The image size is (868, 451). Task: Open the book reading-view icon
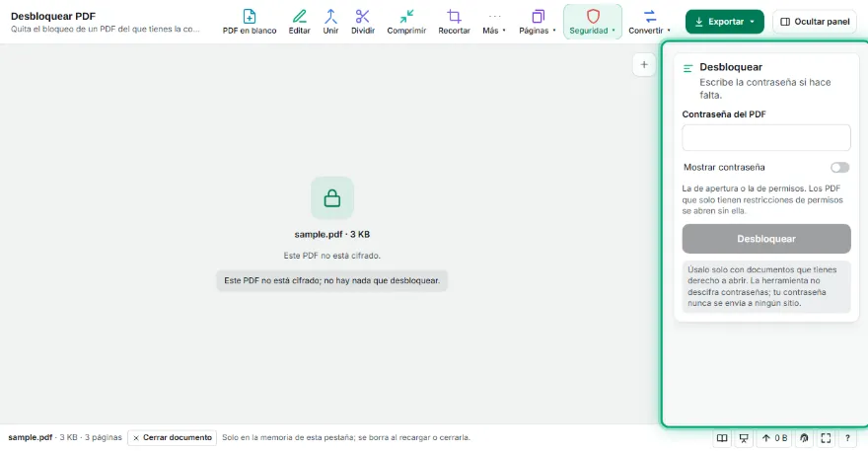(722, 438)
